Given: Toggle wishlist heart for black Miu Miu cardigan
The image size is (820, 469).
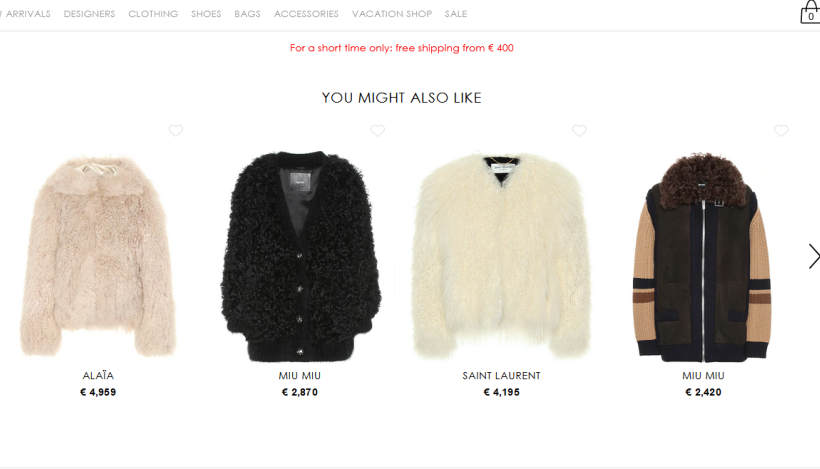Looking at the screenshot, I should (378, 131).
